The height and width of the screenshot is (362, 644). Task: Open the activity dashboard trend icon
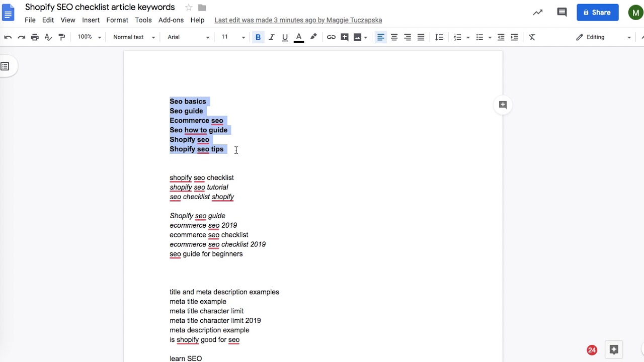coord(538,13)
